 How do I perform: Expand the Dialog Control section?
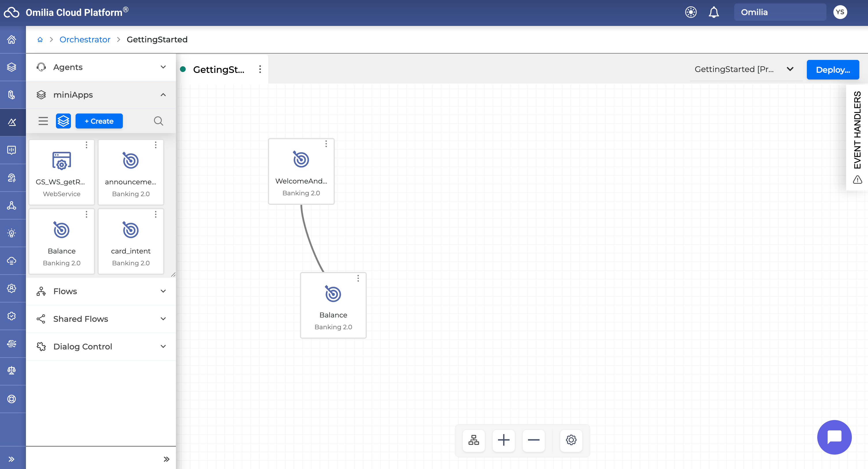tap(101, 347)
